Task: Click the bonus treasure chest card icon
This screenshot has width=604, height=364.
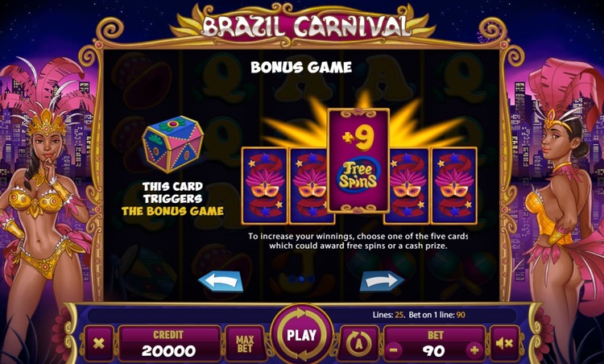Action: click(x=172, y=143)
